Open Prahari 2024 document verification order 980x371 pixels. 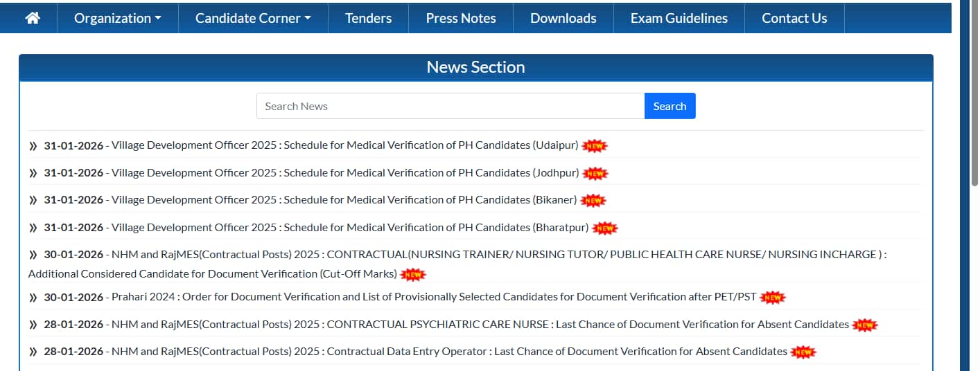[x=434, y=297]
